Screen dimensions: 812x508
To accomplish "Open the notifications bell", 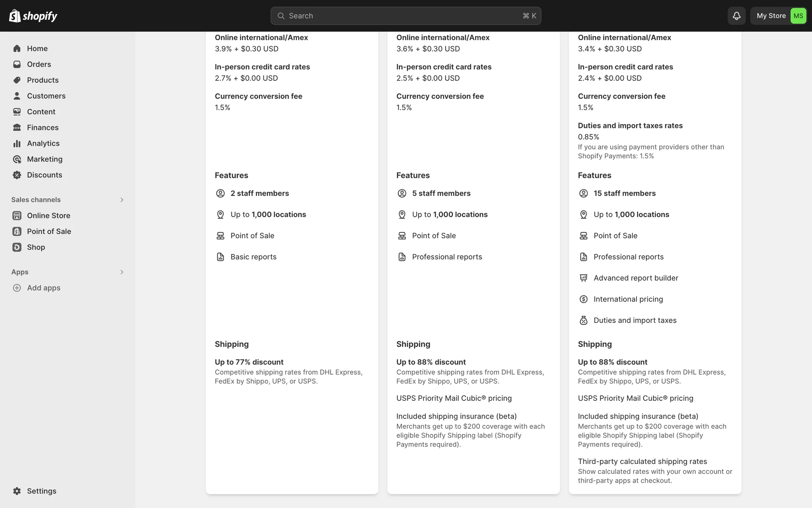I will pyautogui.click(x=736, y=16).
